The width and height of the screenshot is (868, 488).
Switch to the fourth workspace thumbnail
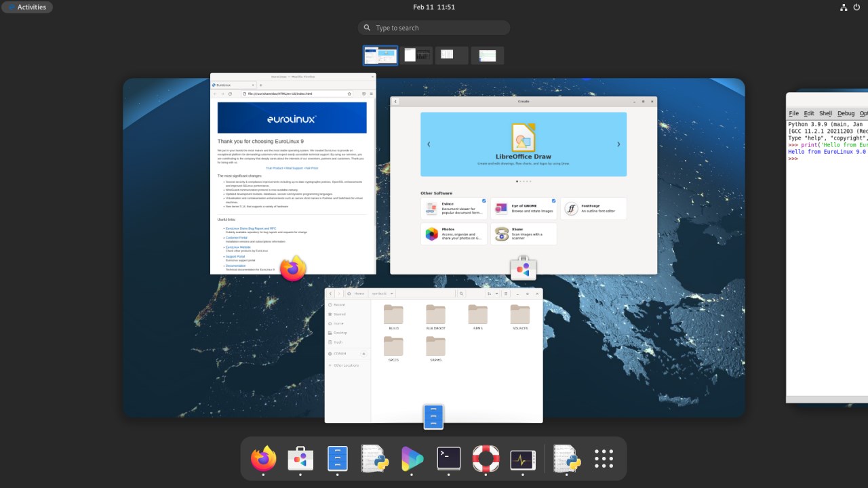(x=488, y=56)
